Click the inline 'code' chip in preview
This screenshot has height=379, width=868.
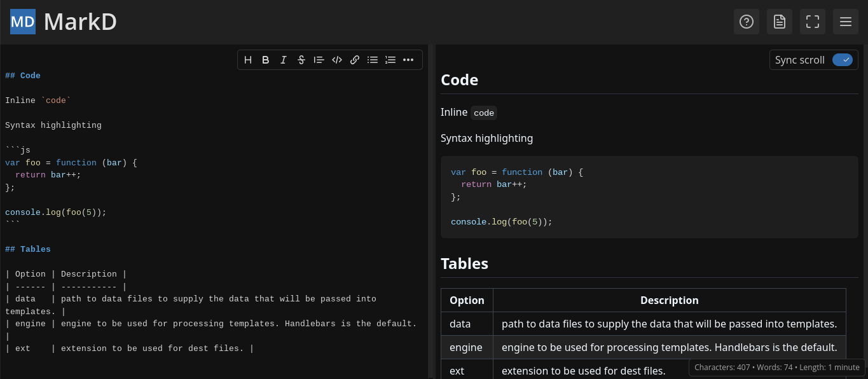pyautogui.click(x=484, y=113)
